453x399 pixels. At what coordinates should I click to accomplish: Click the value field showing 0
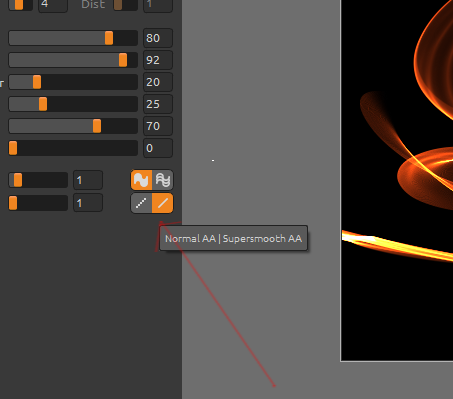coord(158,148)
